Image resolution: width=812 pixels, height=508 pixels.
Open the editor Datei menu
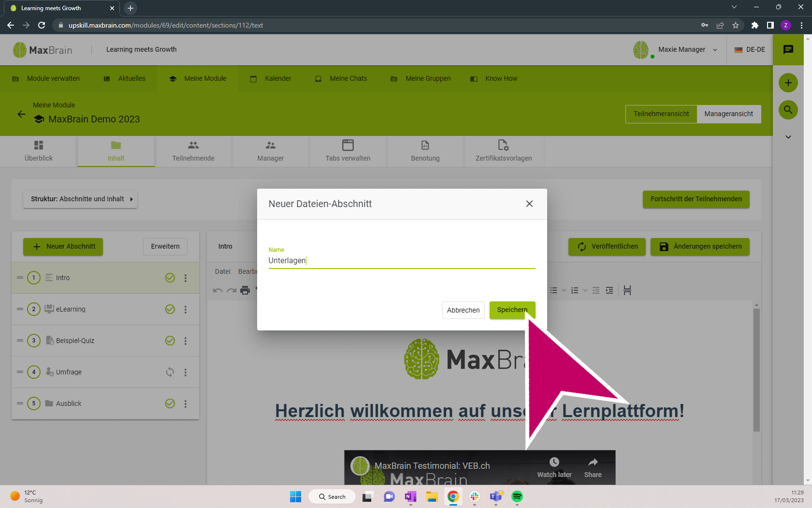pos(223,271)
